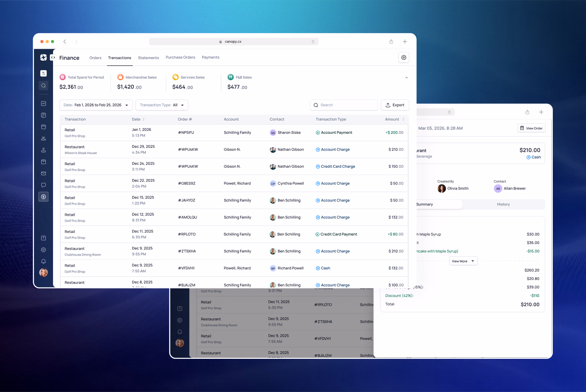Open the notifications bell in front window sidebar

[x=43, y=261]
